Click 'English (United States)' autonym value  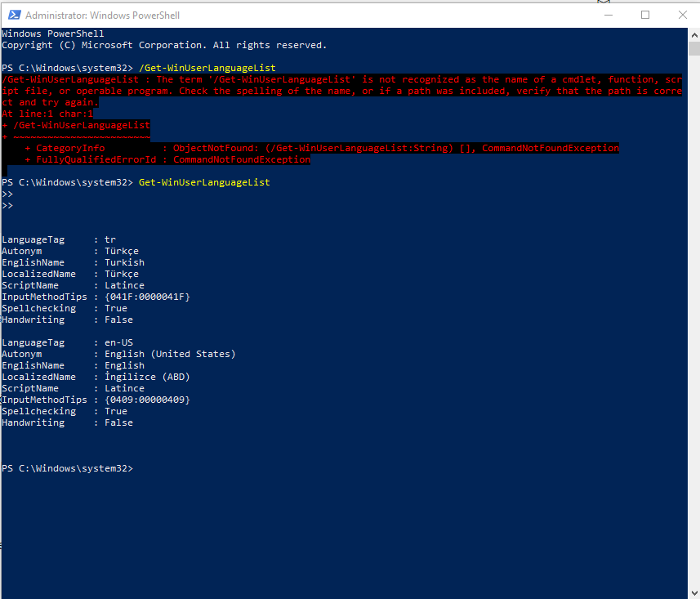coord(170,354)
